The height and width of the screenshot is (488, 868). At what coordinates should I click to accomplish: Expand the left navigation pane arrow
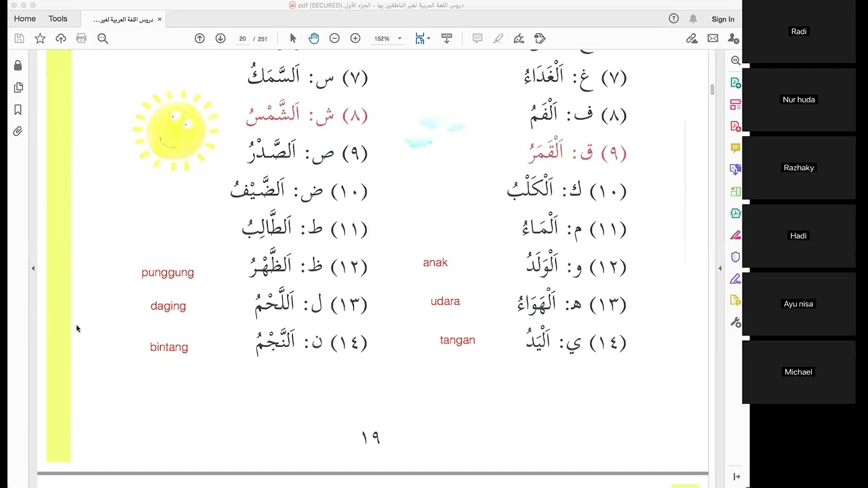[x=33, y=268]
